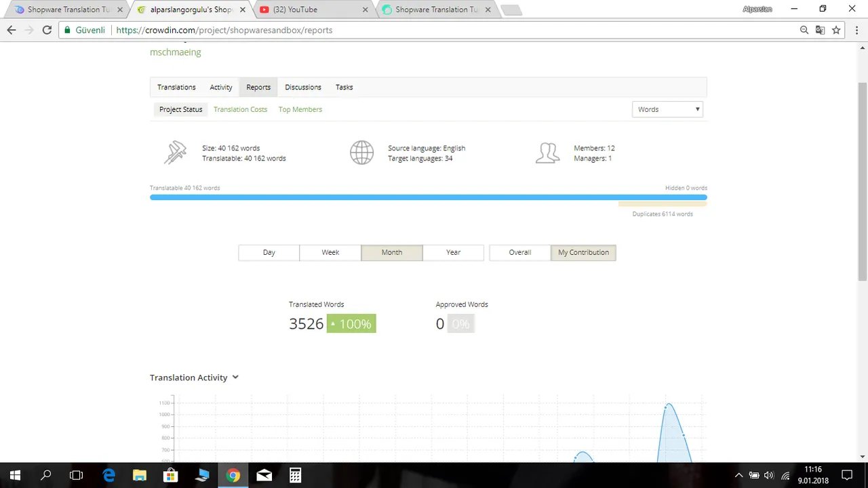Open the Translation Costs report

coord(240,109)
